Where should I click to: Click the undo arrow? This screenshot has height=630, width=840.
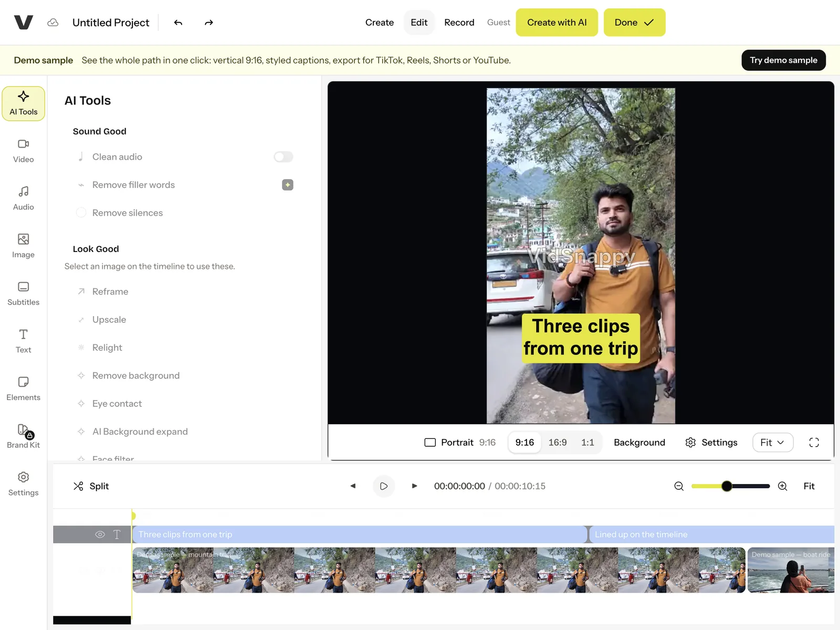[178, 23]
